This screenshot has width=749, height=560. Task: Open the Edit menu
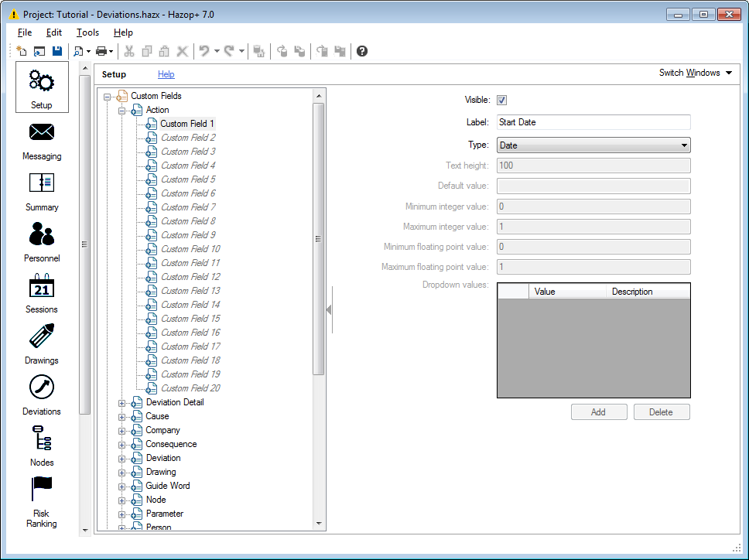click(53, 32)
